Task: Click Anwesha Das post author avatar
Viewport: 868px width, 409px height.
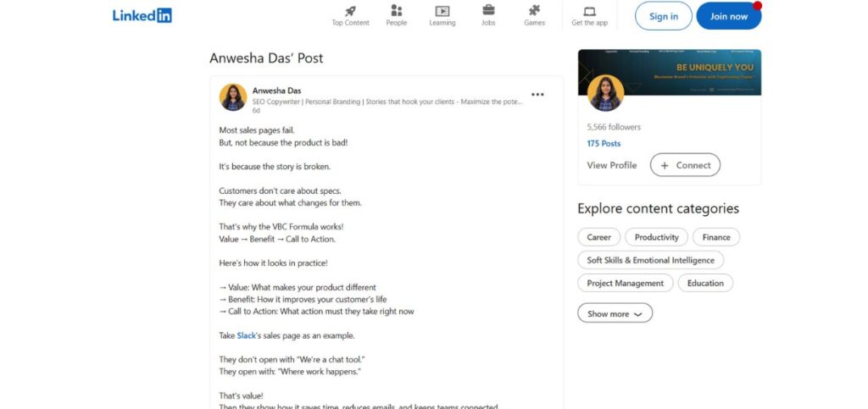Action: coord(233,97)
